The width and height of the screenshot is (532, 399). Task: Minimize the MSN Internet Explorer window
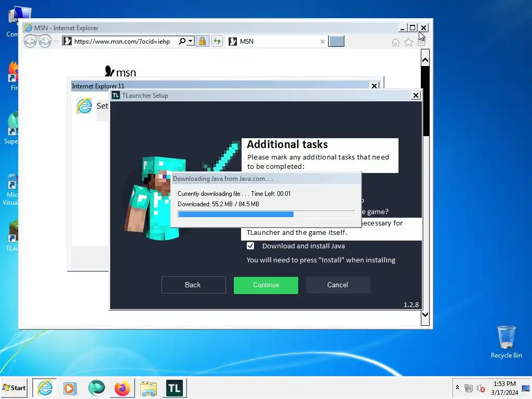tap(402, 28)
